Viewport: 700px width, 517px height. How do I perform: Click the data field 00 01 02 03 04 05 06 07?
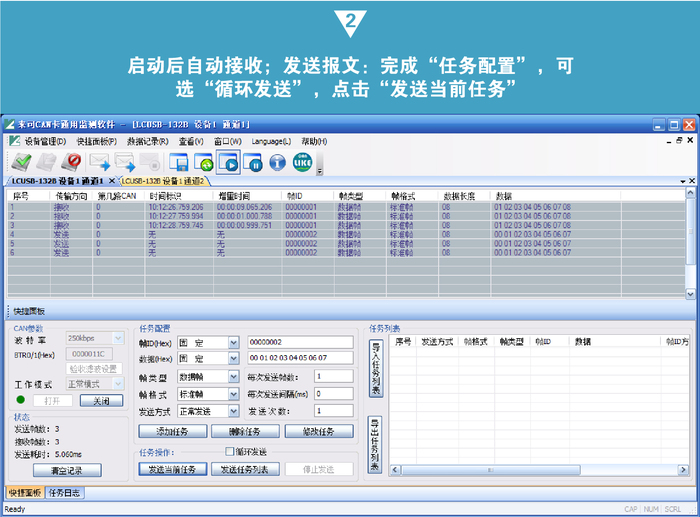tap(300, 358)
